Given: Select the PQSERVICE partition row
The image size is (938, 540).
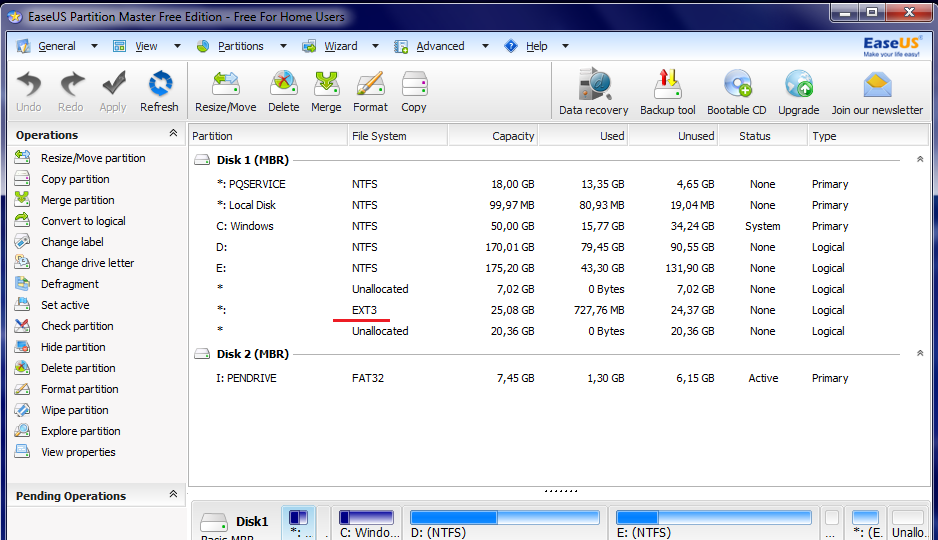Looking at the screenshot, I should [558, 184].
